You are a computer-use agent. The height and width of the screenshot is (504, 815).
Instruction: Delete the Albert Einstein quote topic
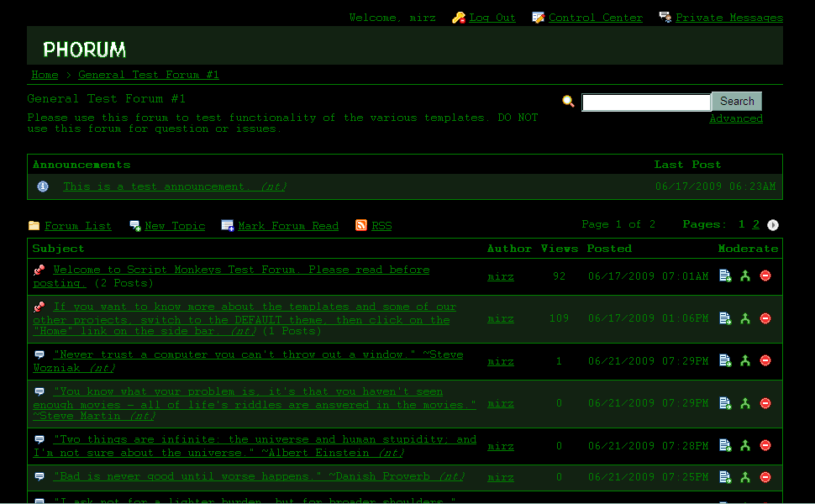tap(765, 445)
